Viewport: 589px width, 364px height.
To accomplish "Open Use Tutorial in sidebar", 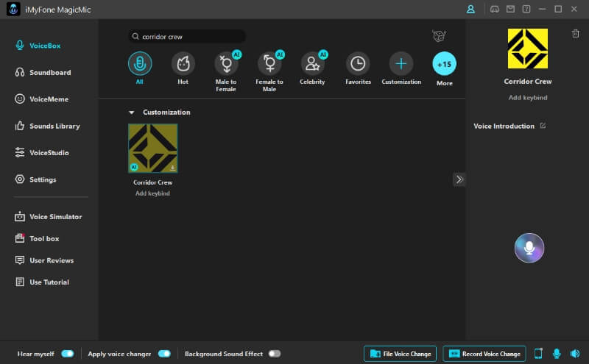I will point(42,282).
